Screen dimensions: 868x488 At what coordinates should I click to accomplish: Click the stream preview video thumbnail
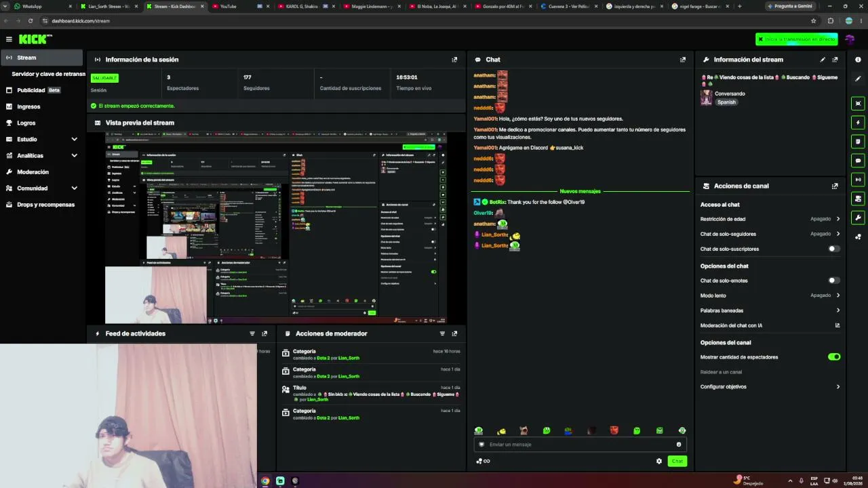coord(276,228)
